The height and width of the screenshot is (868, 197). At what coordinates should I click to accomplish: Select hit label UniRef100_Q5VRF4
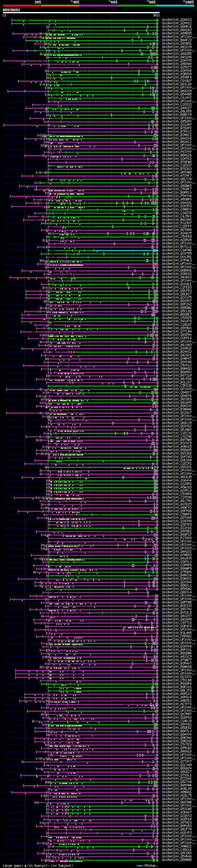tap(177, 78)
